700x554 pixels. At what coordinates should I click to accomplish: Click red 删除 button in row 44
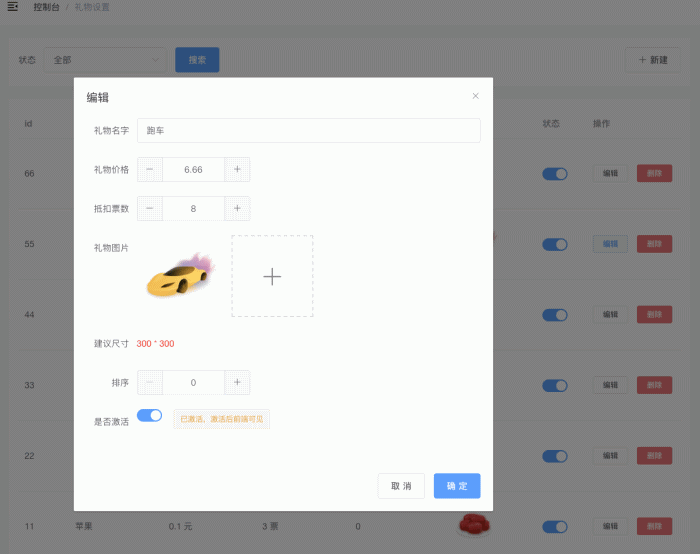(x=654, y=314)
